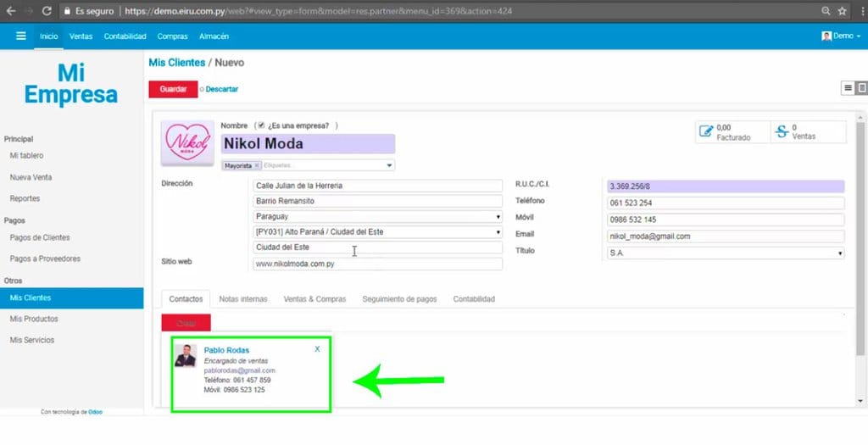
Task: Click the Nikol Moda name field
Action: pos(308,144)
